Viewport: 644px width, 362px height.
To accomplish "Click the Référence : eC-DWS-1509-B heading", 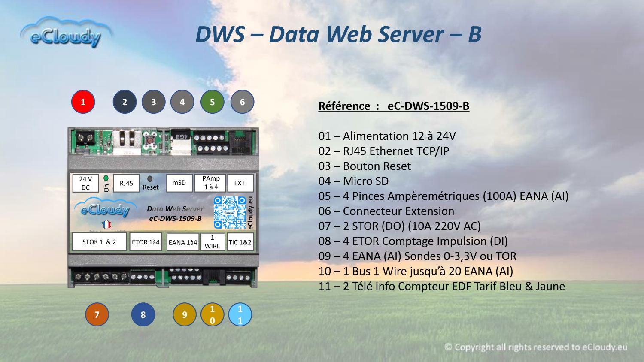I will coord(394,106).
